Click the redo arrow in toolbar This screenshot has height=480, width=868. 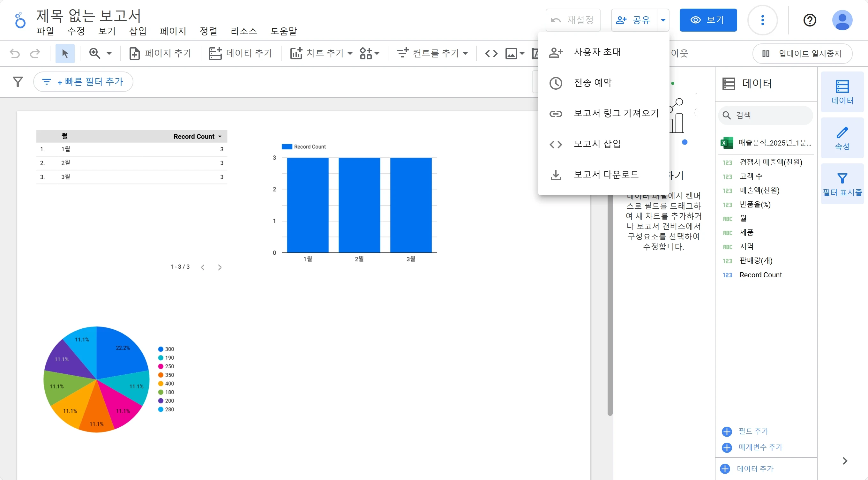(35, 53)
